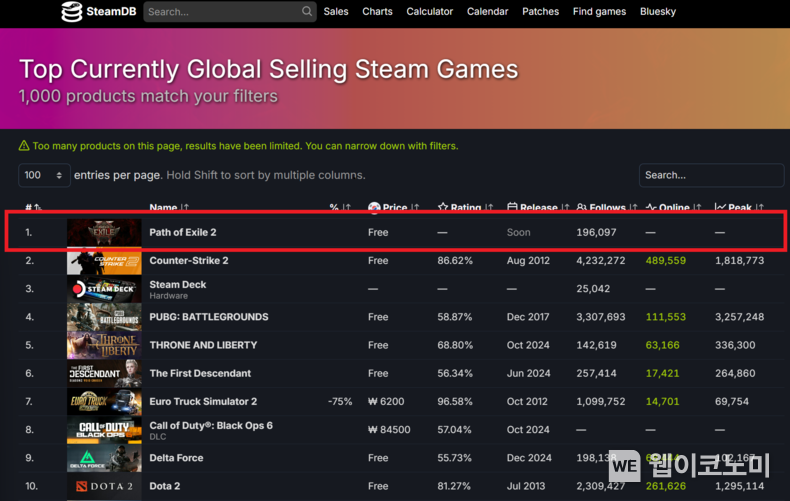Click the Dota 2 thumbnail
790x501 pixels.
pos(104,486)
